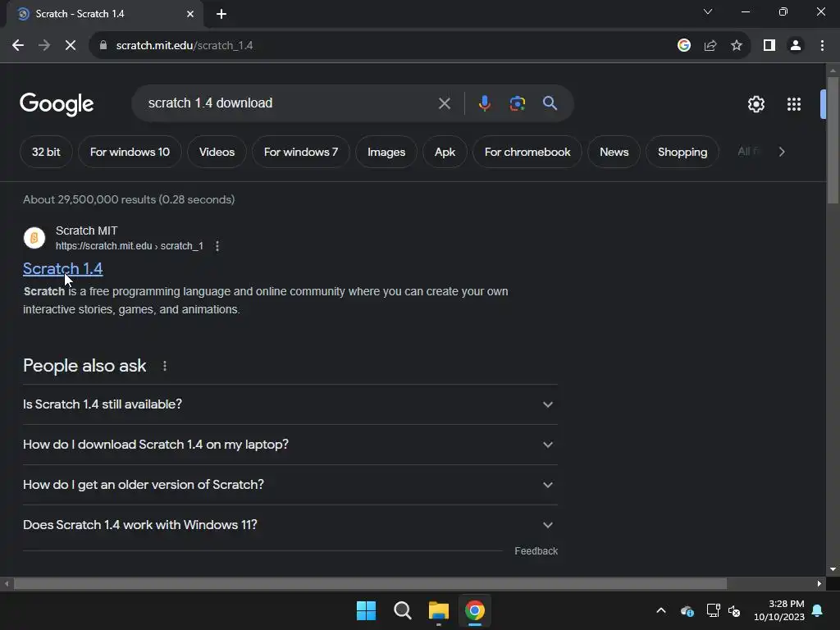The width and height of the screenshot is (840, 630).
Task: Expand "Is Scratch 1.4 still available?"
Action: (x=290, y=404)
